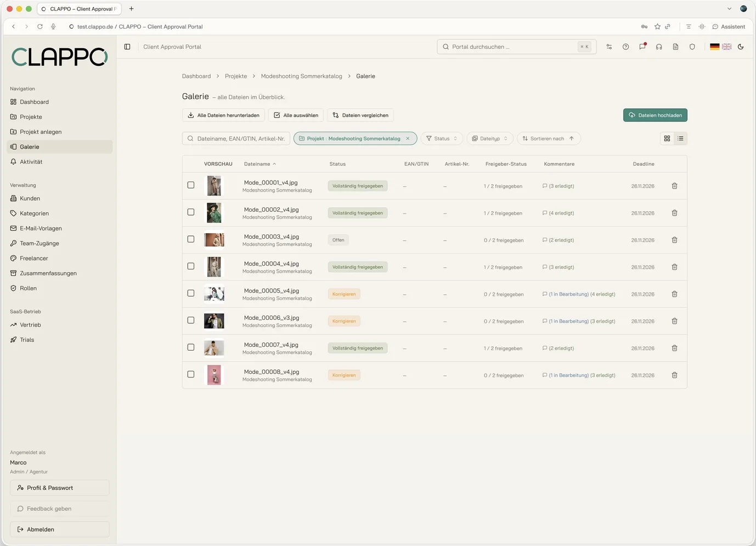Viewport: 756px width, 546px height.
Task: Open the filter settings sliders icon
Action: click(x=609, y=47)
